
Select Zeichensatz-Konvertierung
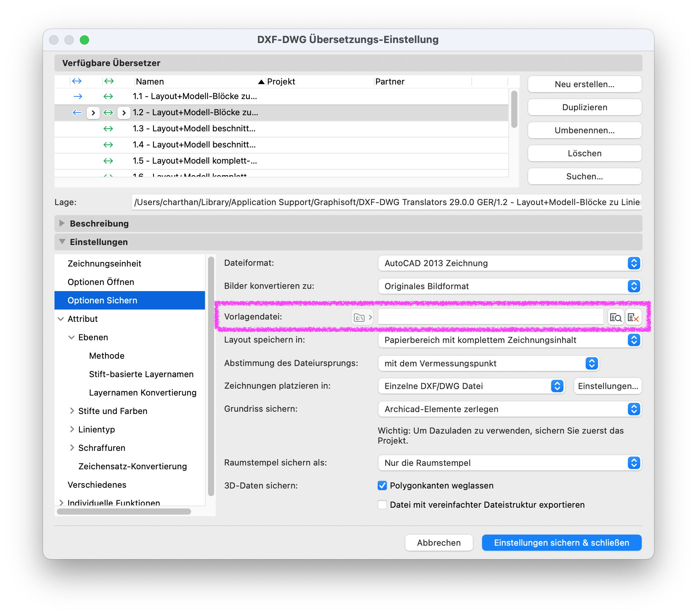click(x=130, y=466)
